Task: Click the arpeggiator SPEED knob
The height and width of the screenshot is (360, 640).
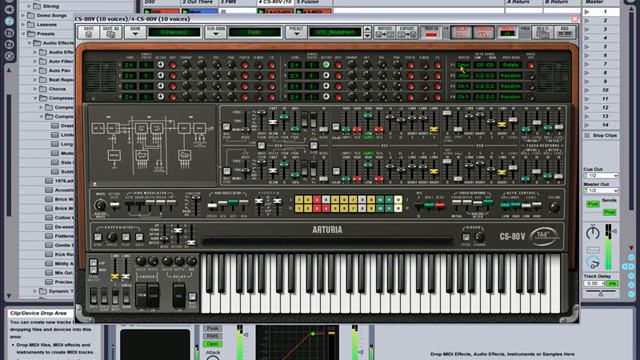Action: click(x=111, y=237)
